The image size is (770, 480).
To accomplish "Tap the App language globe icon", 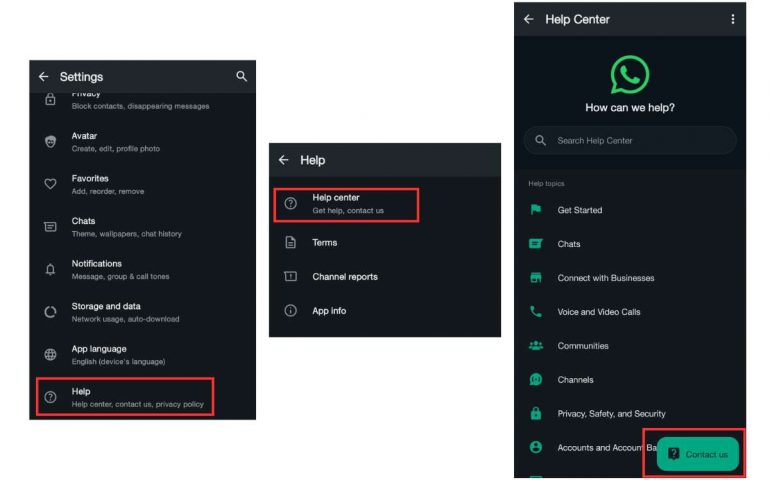I will (x=50, y=354).
